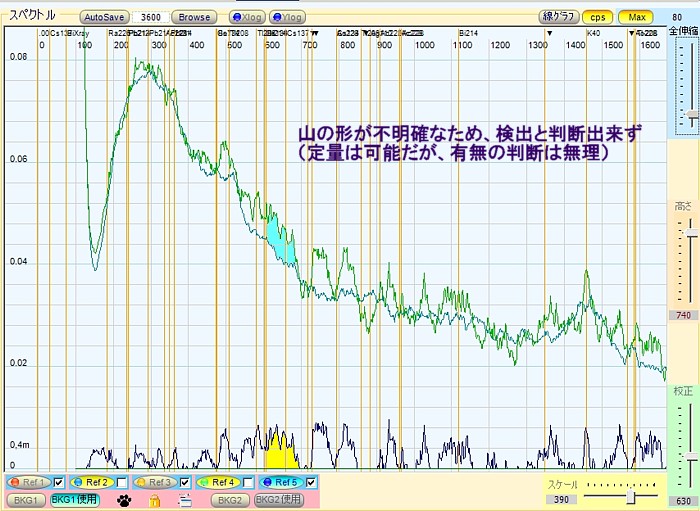Check the Ref 4 checkbox
This screenshot has height=511, width=700.
point(248,482)
